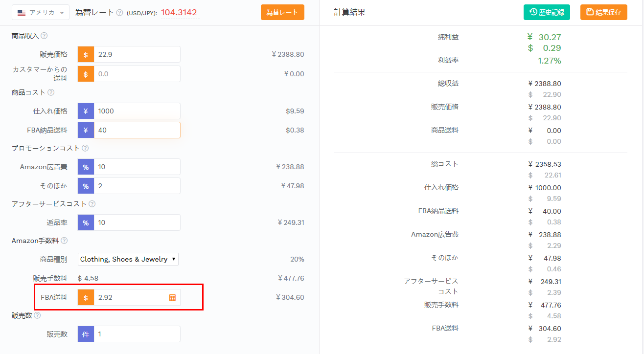Click the percent icon of そのほか field
This screenshot has height=354, width=644.
tap(86, 186)
